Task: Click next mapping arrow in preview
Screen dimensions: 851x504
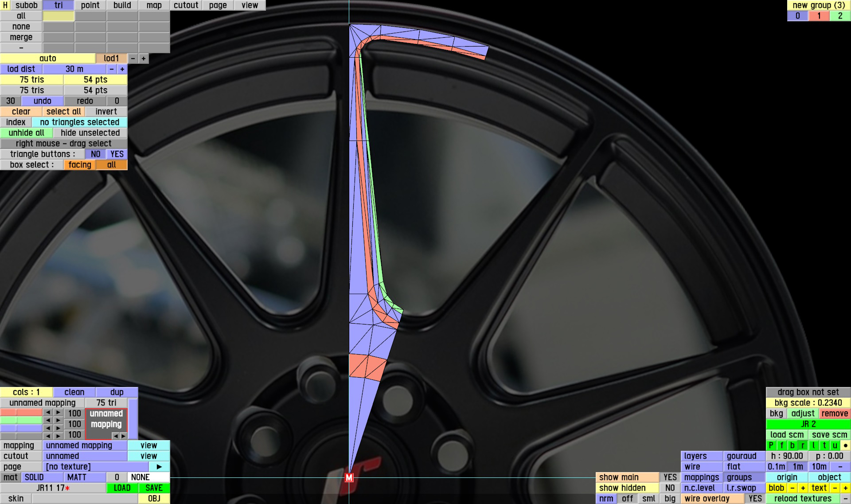Action: pyautogui.click(x=124, y=436)
